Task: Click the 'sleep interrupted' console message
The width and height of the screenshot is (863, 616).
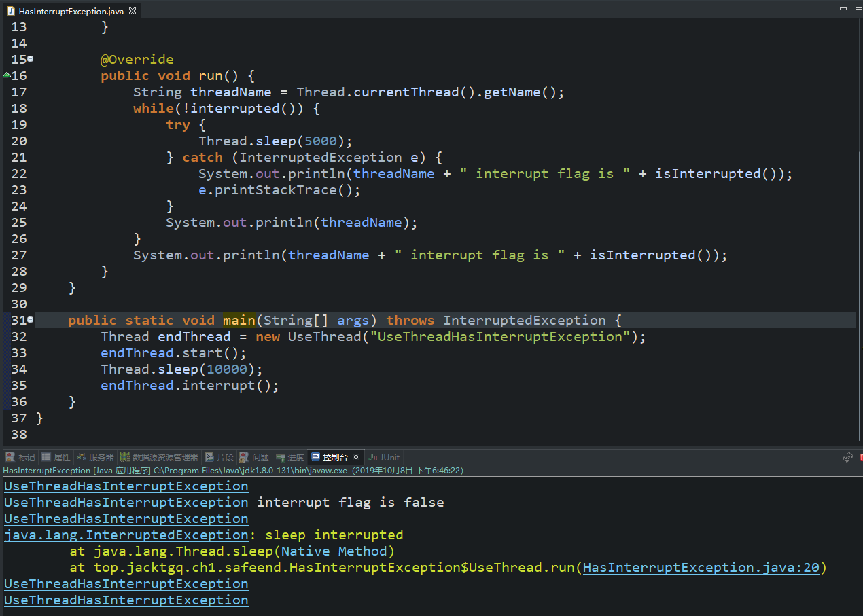Action: click(x=334, y=535)
